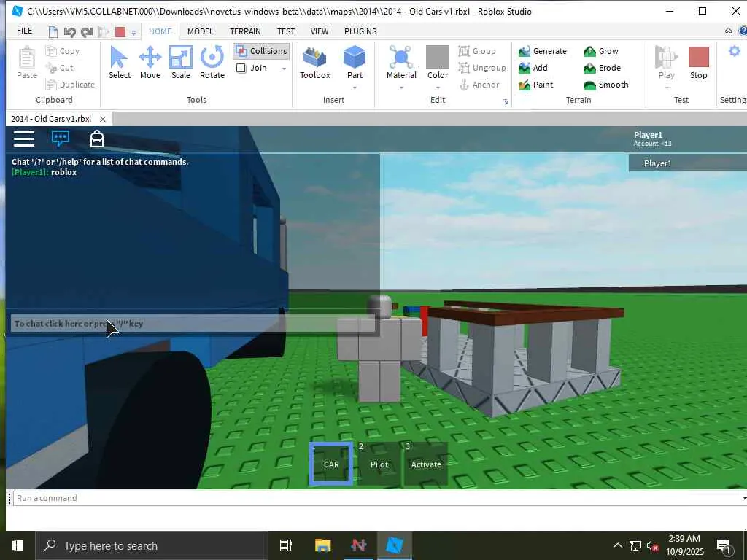Expand the Color dropdown arrow
Viewport: 747px width, 560px height.
click(438, 88)
